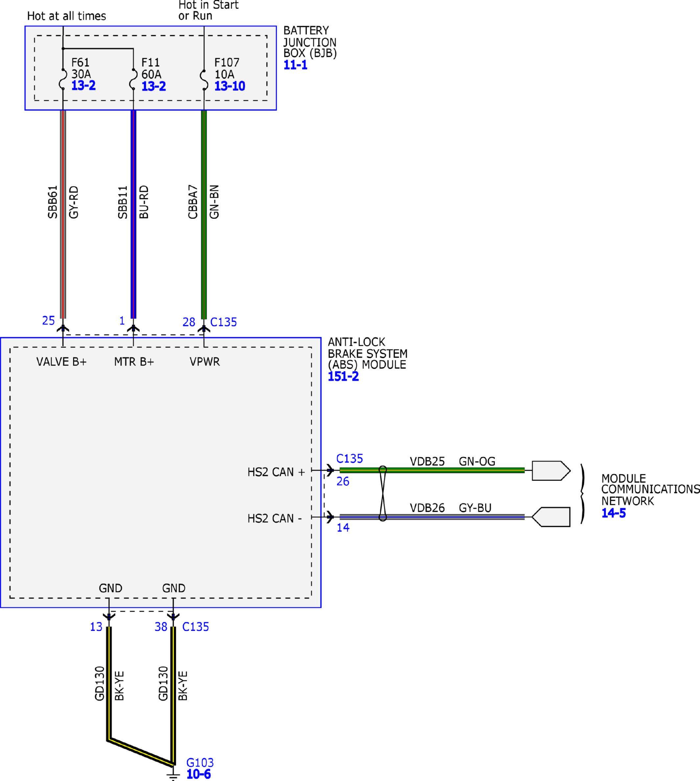700x781 pixels.
Task: Open the 11-1 Battery Junction Box link
Action: (295, 65)
